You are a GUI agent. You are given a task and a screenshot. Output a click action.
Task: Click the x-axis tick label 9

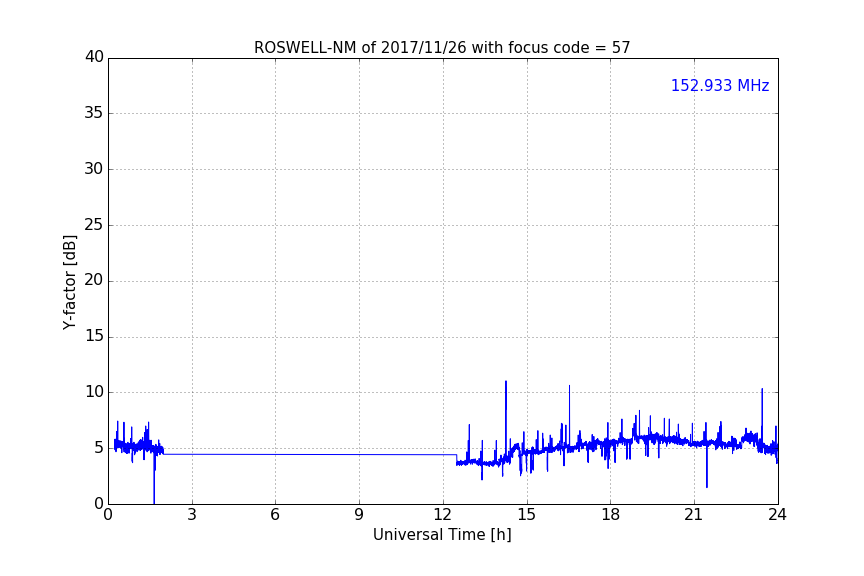click(x=359, y=515)
